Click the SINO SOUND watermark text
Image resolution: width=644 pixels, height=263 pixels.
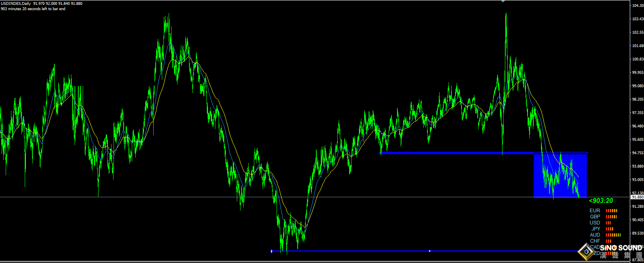point(621,248)
